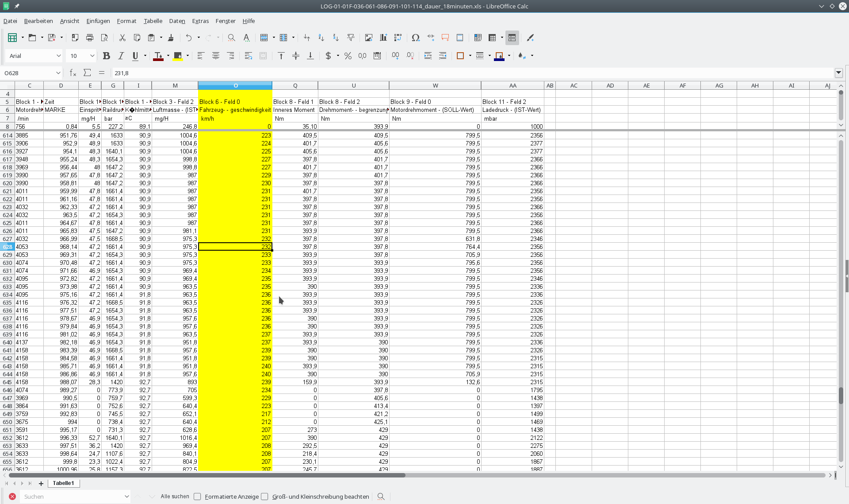Click the Print icon
Image resolution: width=849 pixels, height=504 pixels.
tap(90, 38)
